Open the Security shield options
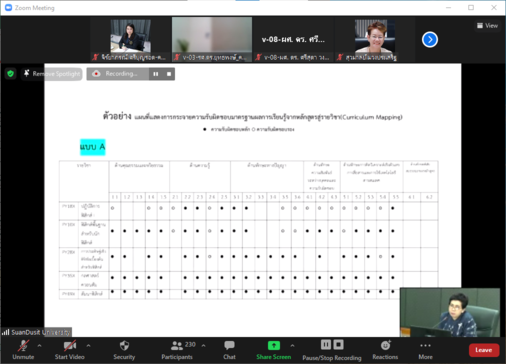The width and height of the screenshot is (506, 364). (124, 345)
